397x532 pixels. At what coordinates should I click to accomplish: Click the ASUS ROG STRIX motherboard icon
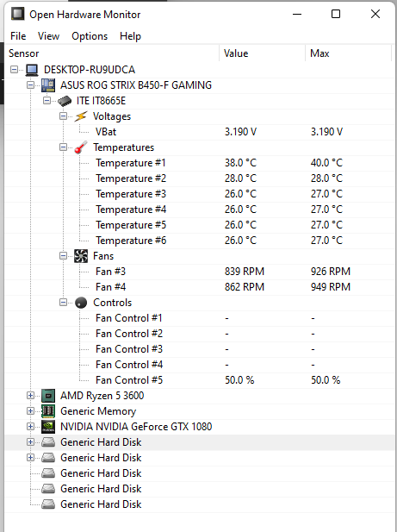coord(47,85)
